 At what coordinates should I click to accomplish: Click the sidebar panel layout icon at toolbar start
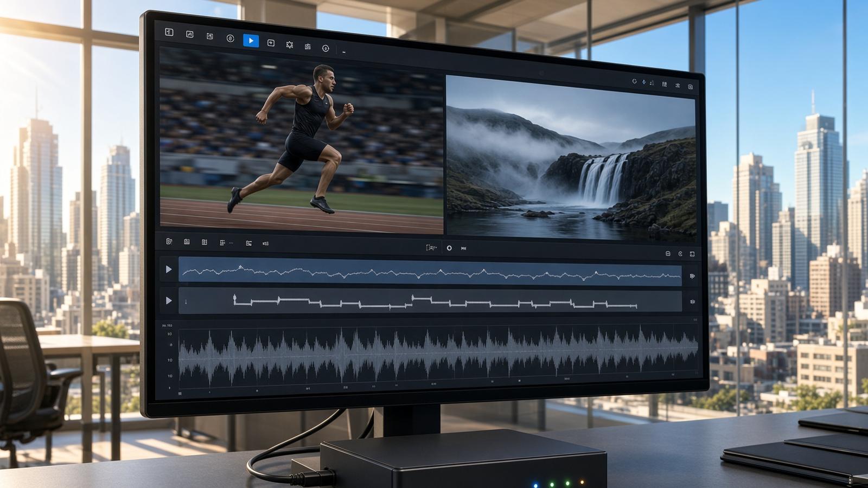coord(169,33)
